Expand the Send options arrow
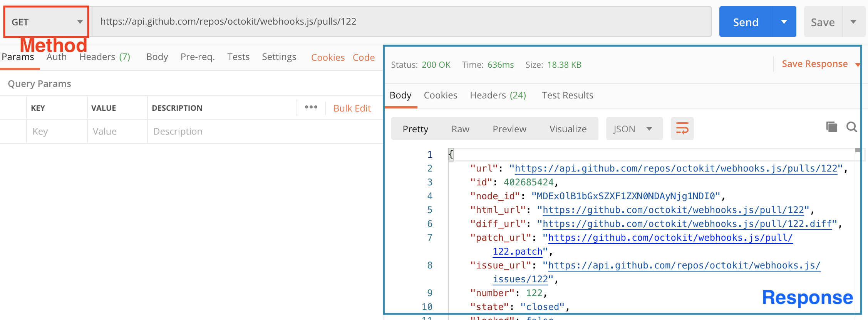The width and height of the screenshot is (868, 320). [x=784, y=22]
